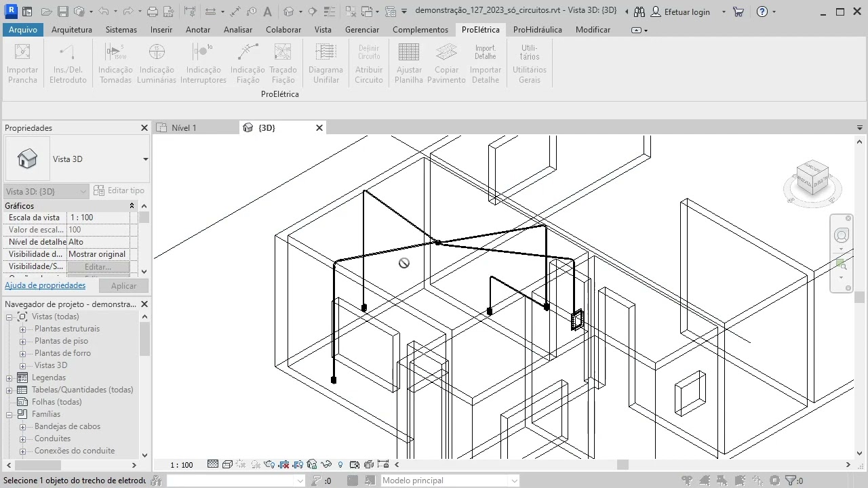Click the Redo arrow icon

tap(127, 12)
